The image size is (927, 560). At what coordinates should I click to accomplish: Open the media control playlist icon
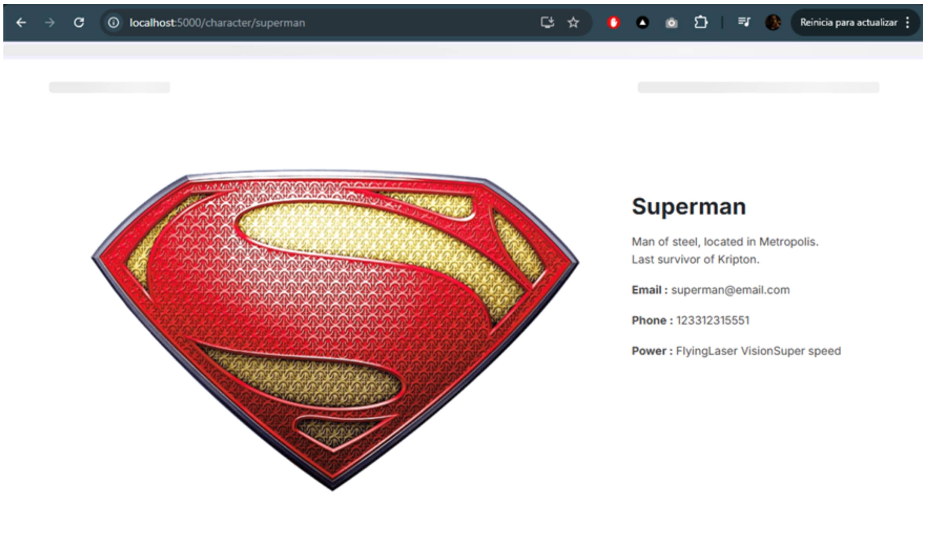click(x=744, y=22)
